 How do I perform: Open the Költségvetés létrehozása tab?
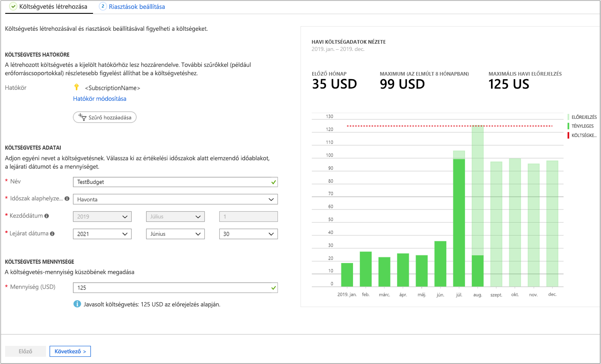pyautogui.click(x=49, y=7)
